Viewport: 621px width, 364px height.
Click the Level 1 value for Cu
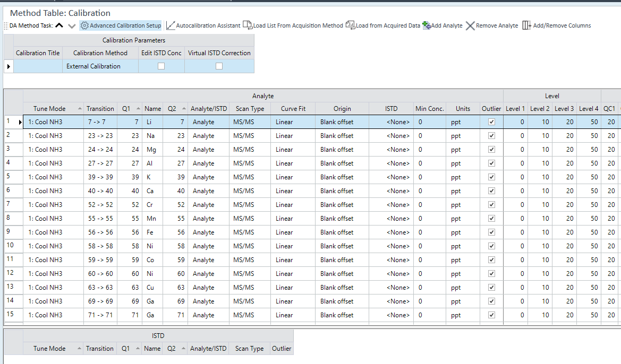515,287
